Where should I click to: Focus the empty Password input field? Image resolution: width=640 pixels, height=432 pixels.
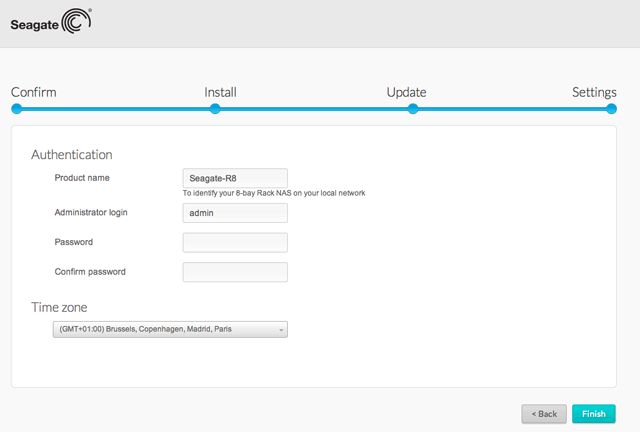click(x=235, y=243)
